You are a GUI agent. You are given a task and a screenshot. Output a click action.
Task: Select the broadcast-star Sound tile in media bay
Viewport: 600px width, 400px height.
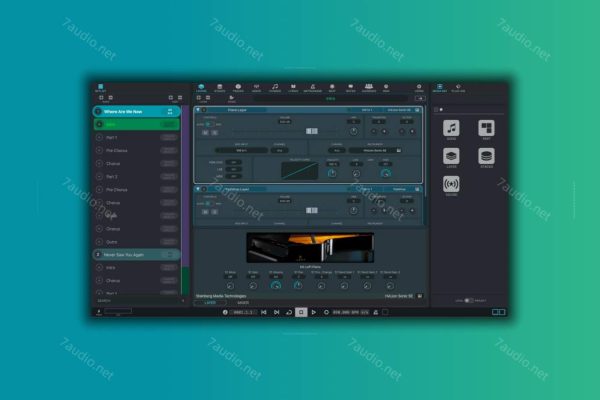[x=451, y=186]
